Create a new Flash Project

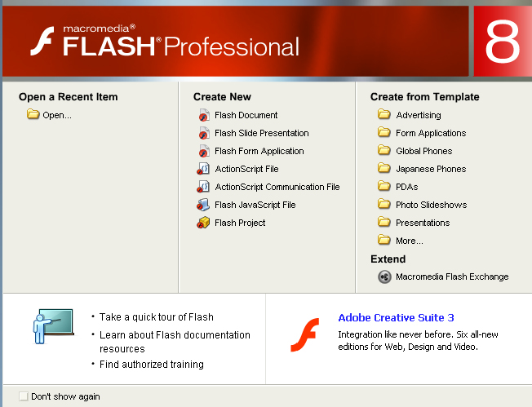[240, 223]
